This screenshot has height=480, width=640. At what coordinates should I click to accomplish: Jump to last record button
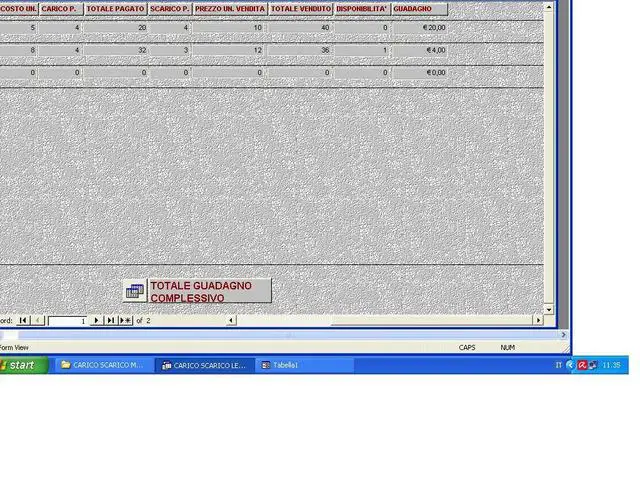(x=111, y=320)
